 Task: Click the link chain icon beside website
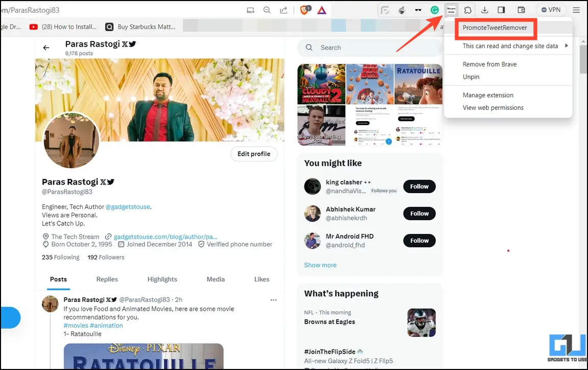click(x=108, y=237)
